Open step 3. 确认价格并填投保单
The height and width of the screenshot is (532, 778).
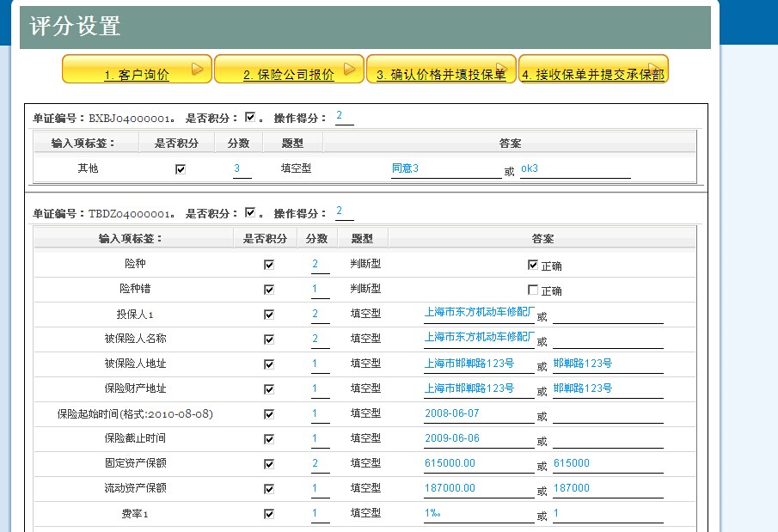(441, 76)
